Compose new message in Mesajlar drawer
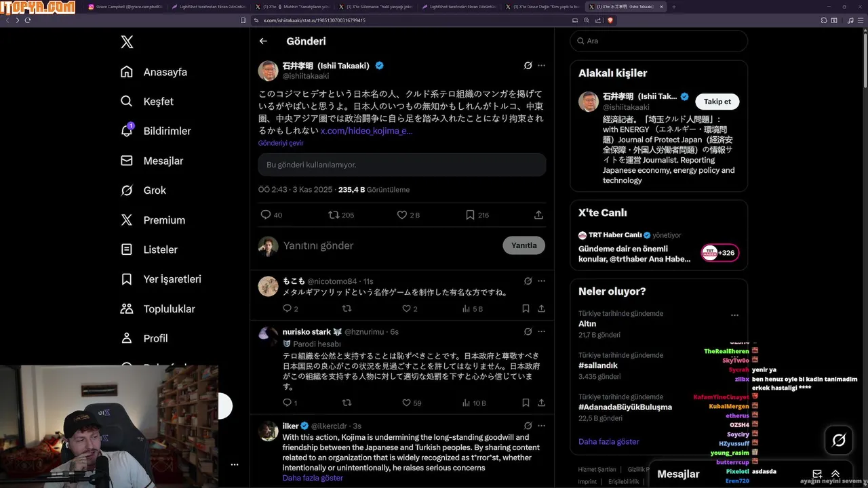The height and width of the screenshot is (488, 868). [x=817, y=474]
